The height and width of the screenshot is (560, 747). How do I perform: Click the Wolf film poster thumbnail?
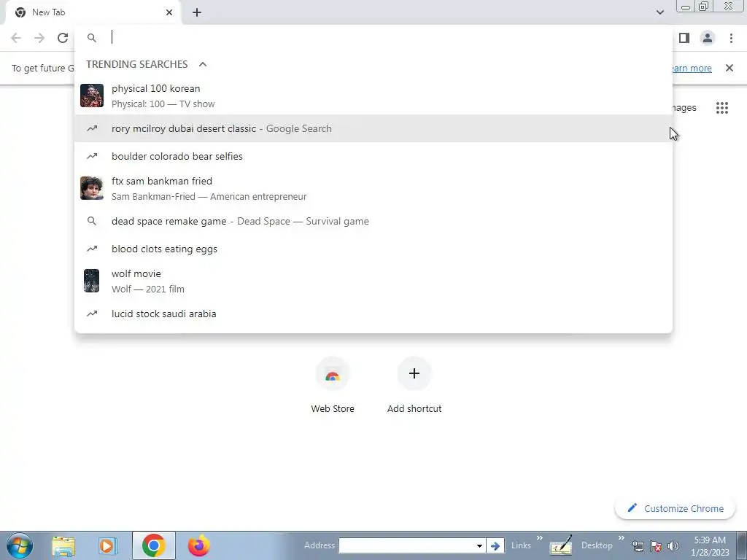coord(92,281)
